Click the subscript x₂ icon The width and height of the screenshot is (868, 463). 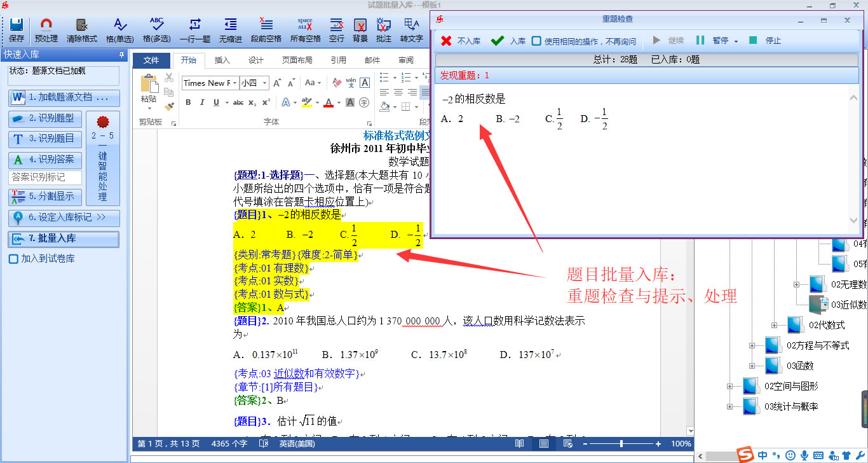point(252,102)
